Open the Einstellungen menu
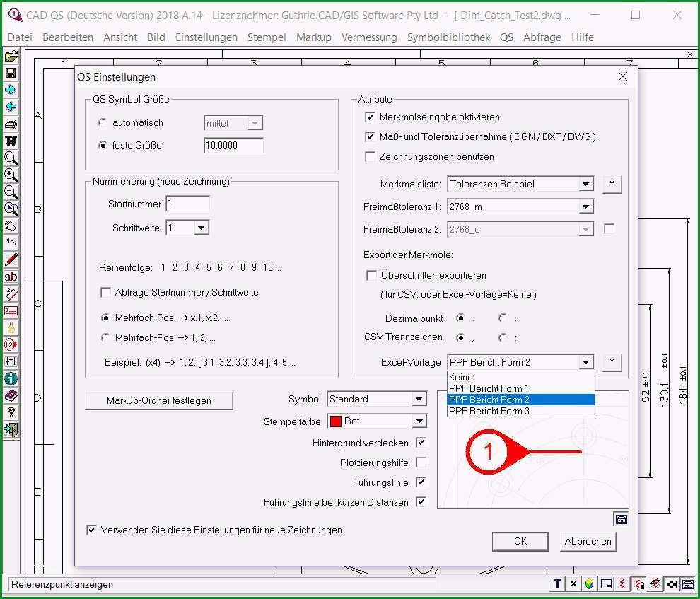This screenshot has width=700, height=599. [206, 37]
